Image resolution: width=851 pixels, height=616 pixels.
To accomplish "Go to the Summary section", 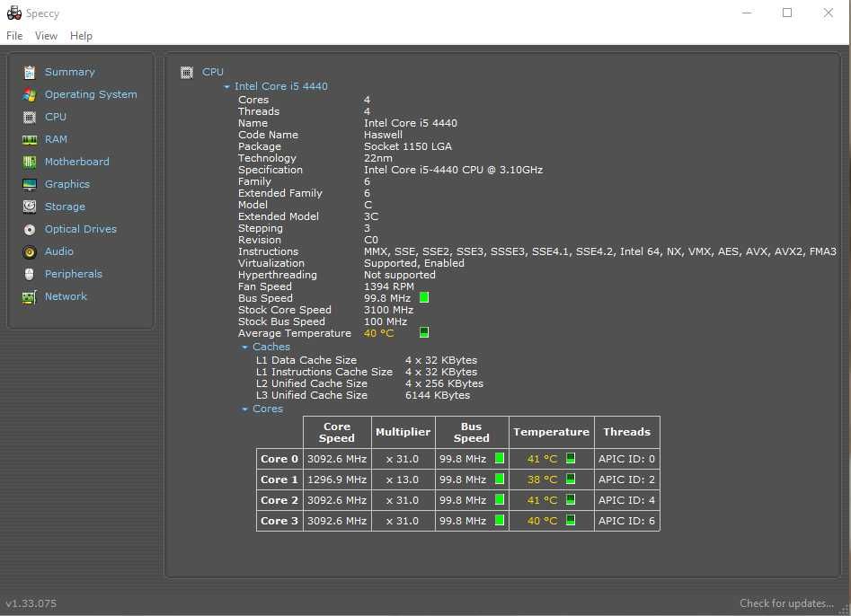I will (69, 72).
